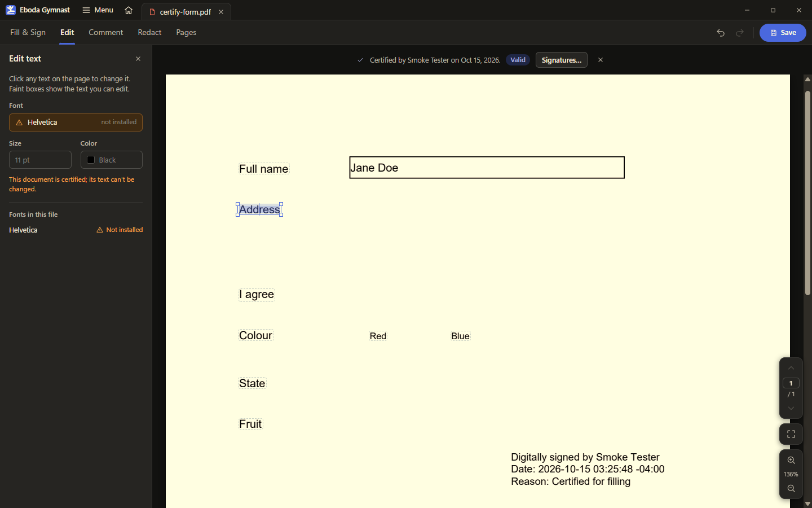This screenshot has width=812, height=508.
Task: Select Helvetica in Fonts in this file
Action: (x=23, y=230)
